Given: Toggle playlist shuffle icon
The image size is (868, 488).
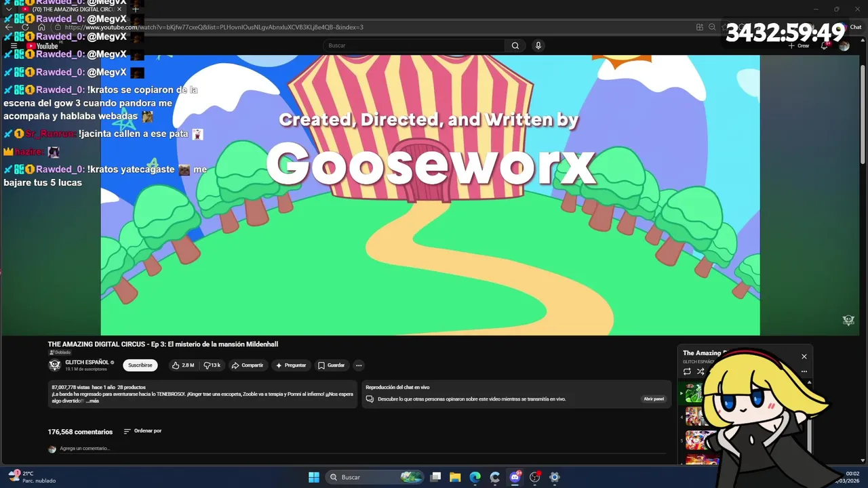Looking at the screenshot, I should 701,371.
